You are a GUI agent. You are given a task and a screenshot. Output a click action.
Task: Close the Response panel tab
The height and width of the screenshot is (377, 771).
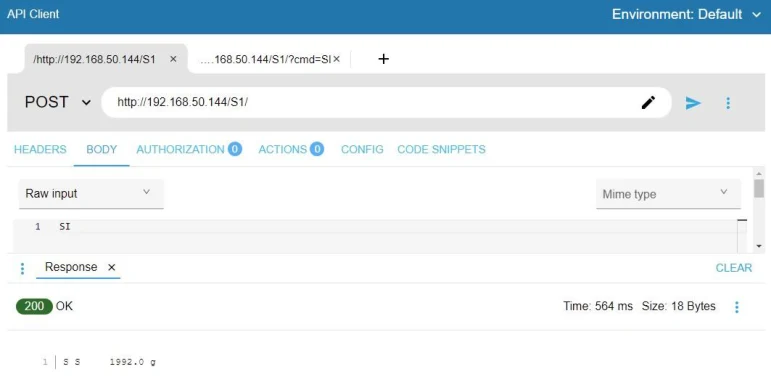(112, 267)
